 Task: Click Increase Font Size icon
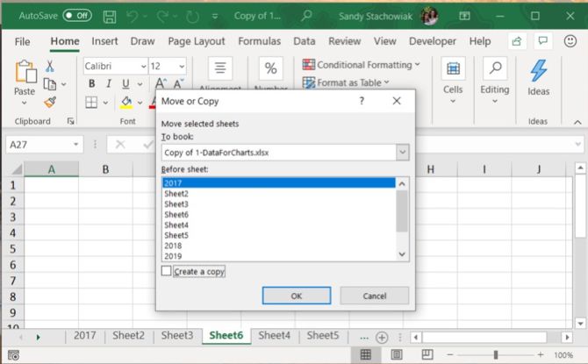coord(161,83)
